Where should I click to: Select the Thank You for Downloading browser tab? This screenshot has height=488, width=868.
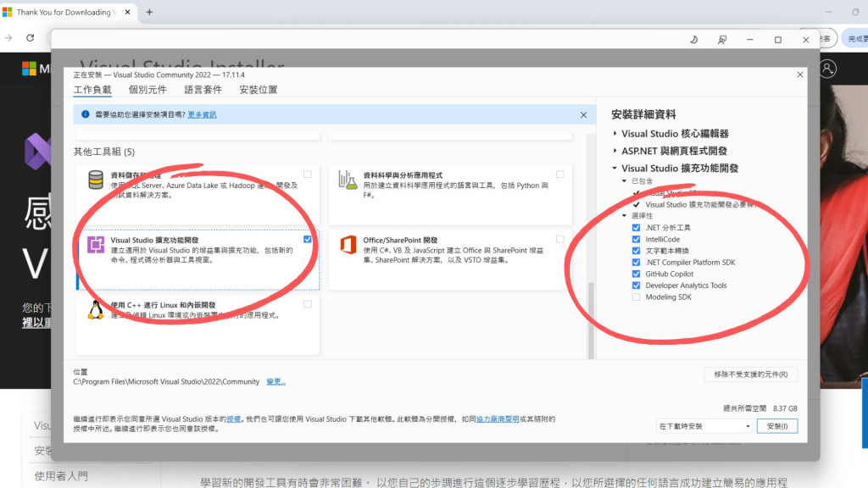(x=66, y=12)
